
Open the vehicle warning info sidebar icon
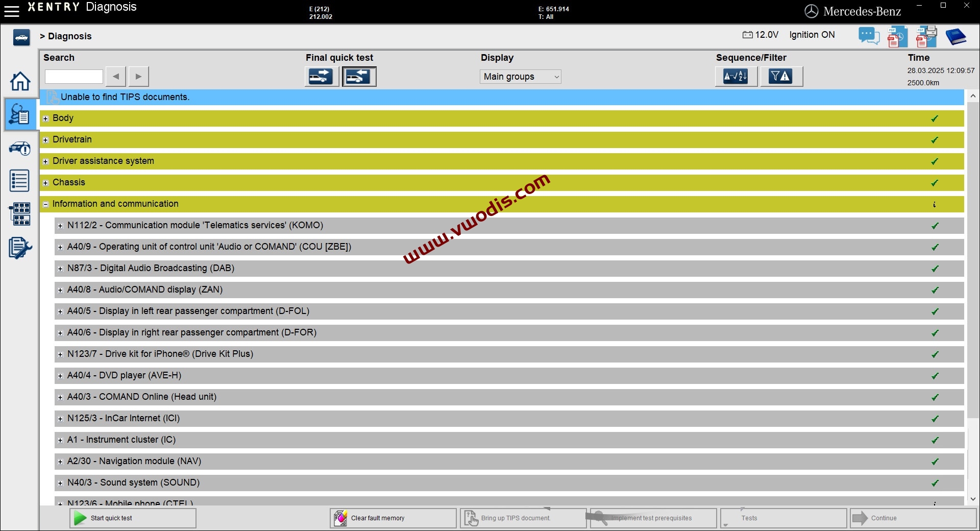click(x=20, y=148)
